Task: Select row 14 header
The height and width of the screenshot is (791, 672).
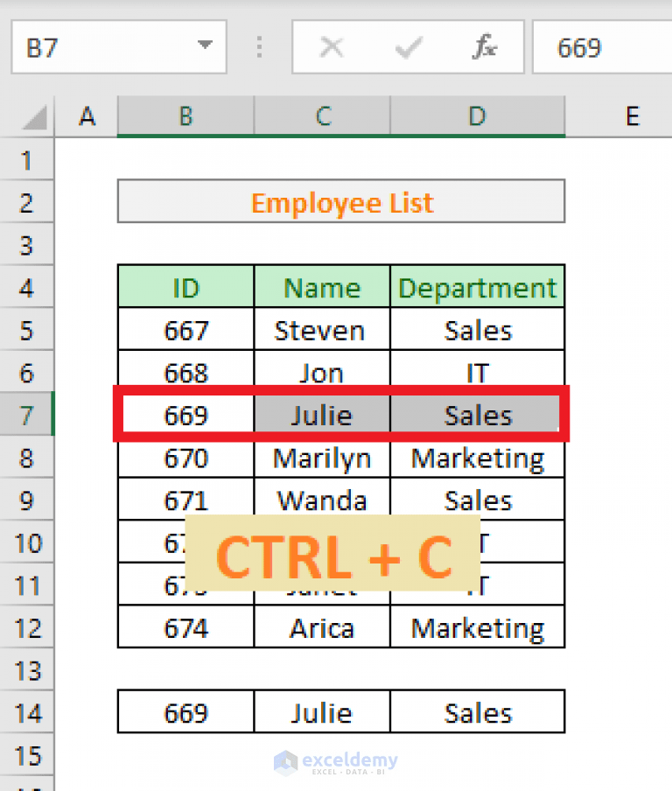Action: (26, 713)
